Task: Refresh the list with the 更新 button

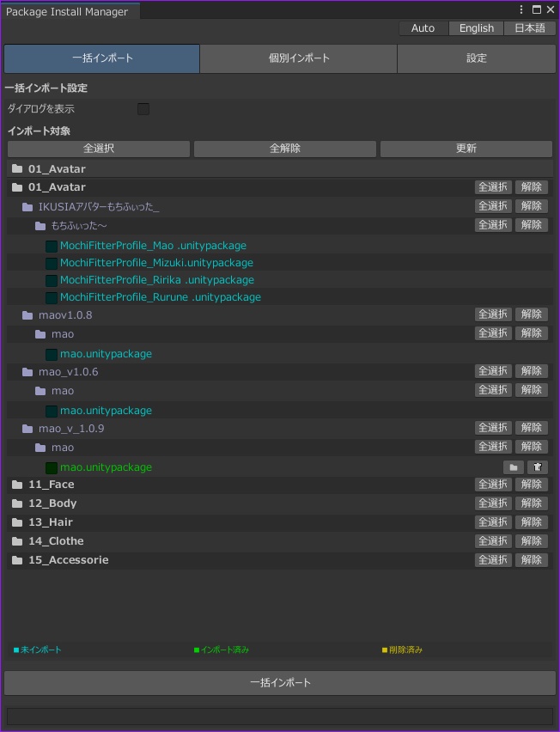Action: pyautogui.click(x=466, y=149)
